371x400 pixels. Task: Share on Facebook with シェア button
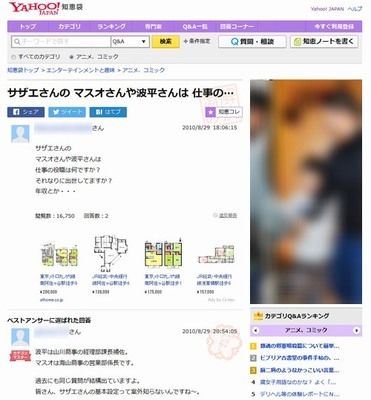[26, 112]
